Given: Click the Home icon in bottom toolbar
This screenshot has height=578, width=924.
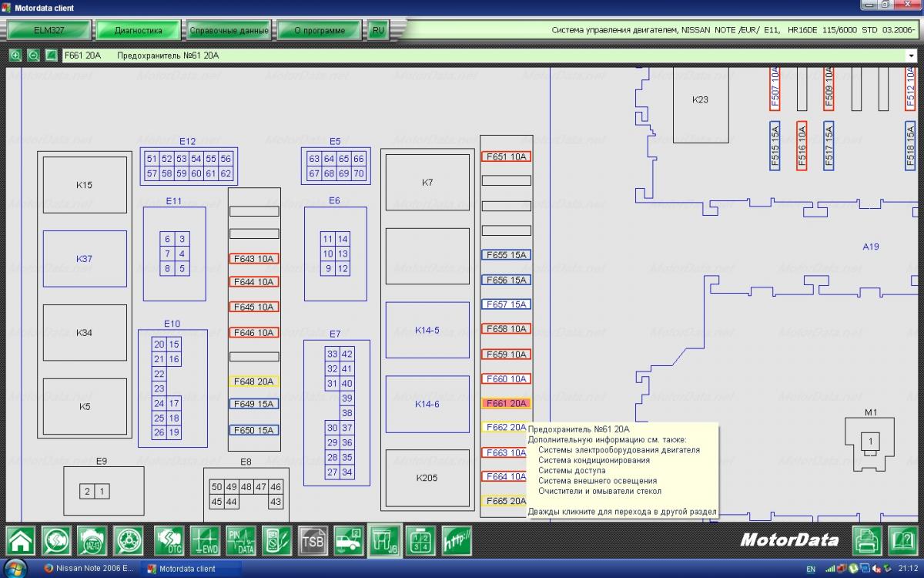Looking at the screenshot, I should point(21,539).
